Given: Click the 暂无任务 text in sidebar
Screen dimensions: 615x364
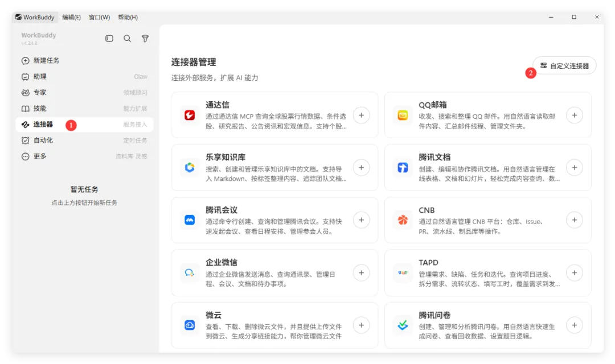Looking at the screenshot, I should (x=84, y=189).
